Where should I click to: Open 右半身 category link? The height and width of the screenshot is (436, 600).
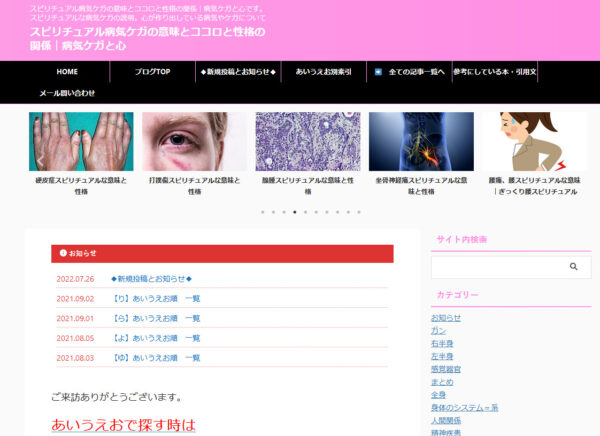[442, 343]
